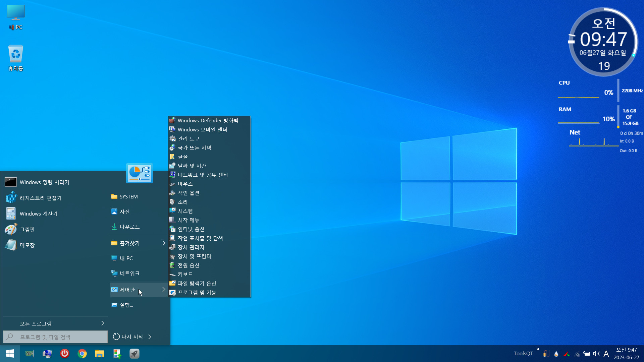Click the clock gadget showing 09:47
Image resolution: width=644 pixels, height=362 pixels.
click(x=603, y=42)
